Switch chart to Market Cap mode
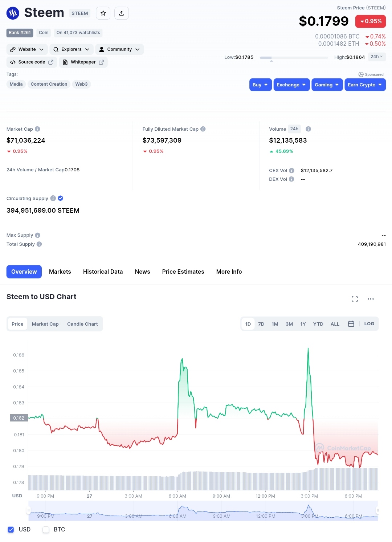392x542 pixels. click(45, 324)
